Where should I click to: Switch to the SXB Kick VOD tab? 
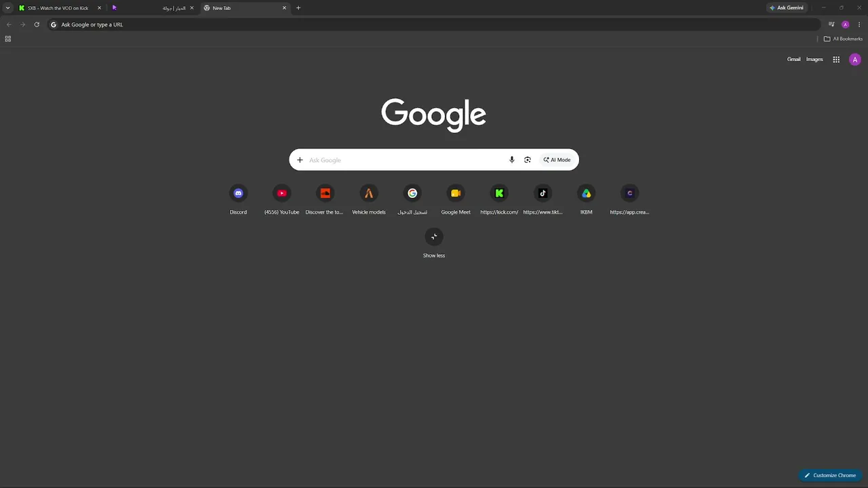point(58,8)
